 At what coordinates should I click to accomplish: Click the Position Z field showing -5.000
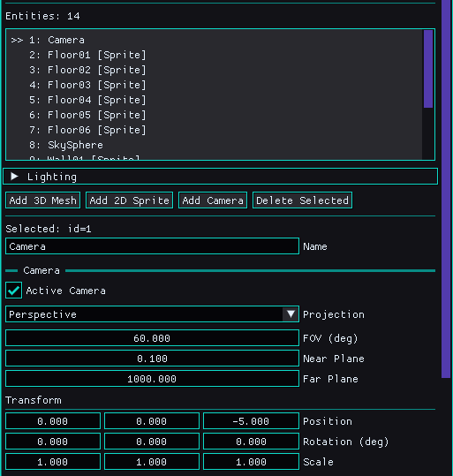click(251, 421)
